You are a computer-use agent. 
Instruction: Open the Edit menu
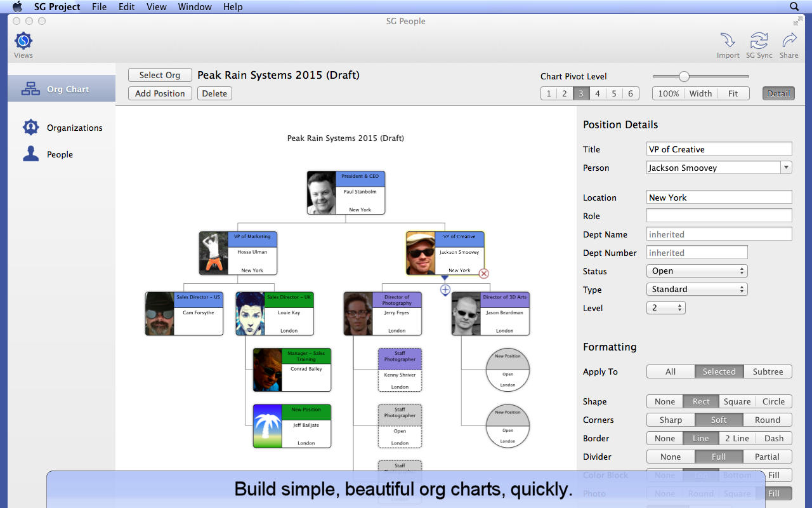point(126,7)
